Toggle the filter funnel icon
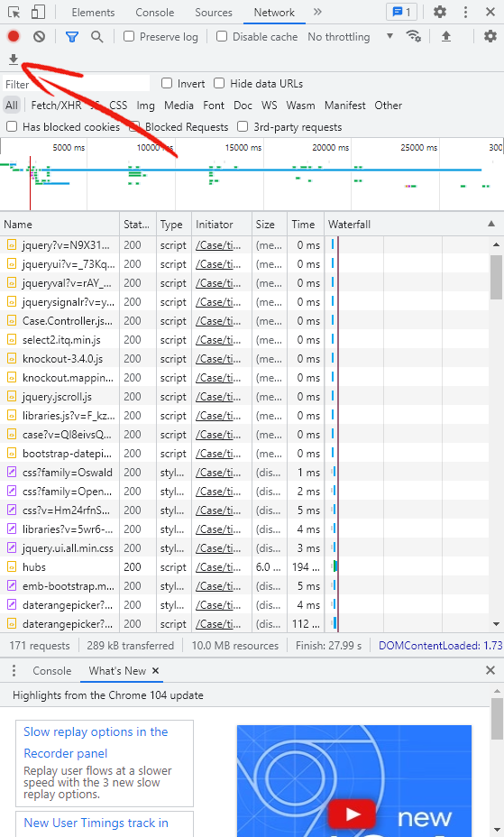Image resolution: width=504 pixels, height=837 pixels. 72,36
